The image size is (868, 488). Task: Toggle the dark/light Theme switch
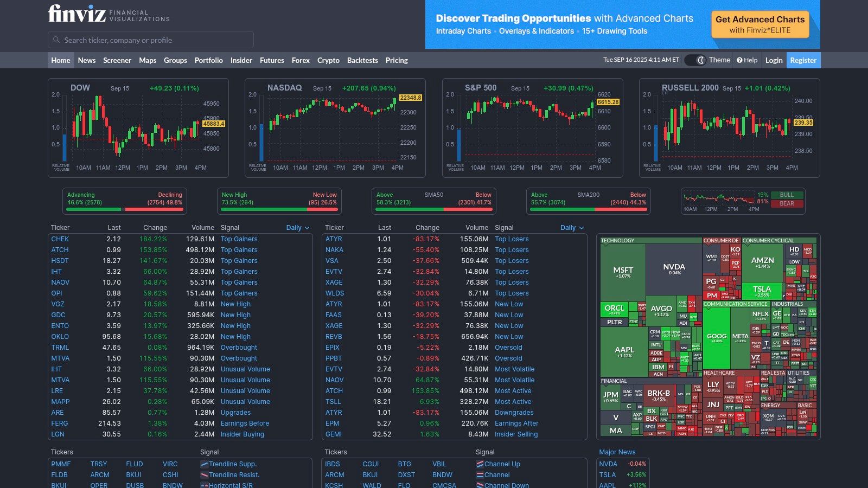pyautogui.click(x=695, y=60)
